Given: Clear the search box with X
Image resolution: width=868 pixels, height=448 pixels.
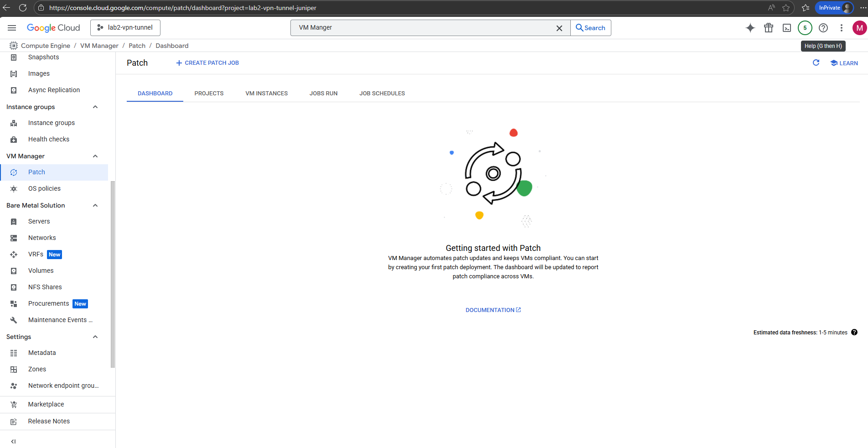Looking at the screenshot, I should click(559, 28).
